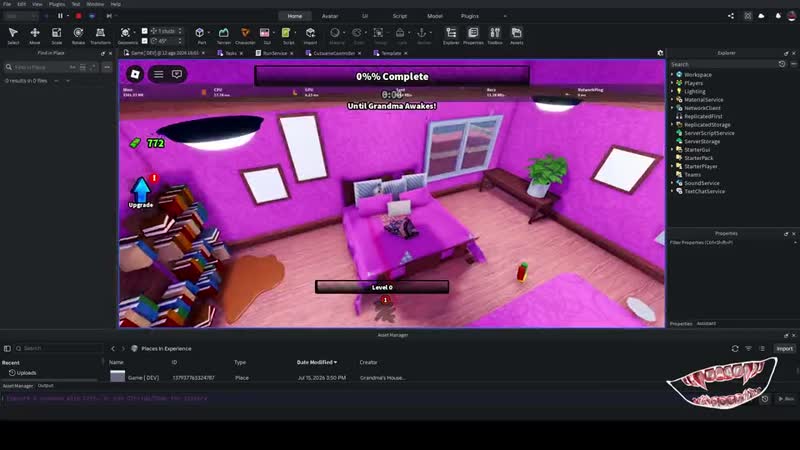Click the share icon at top right

click(731, 16)
